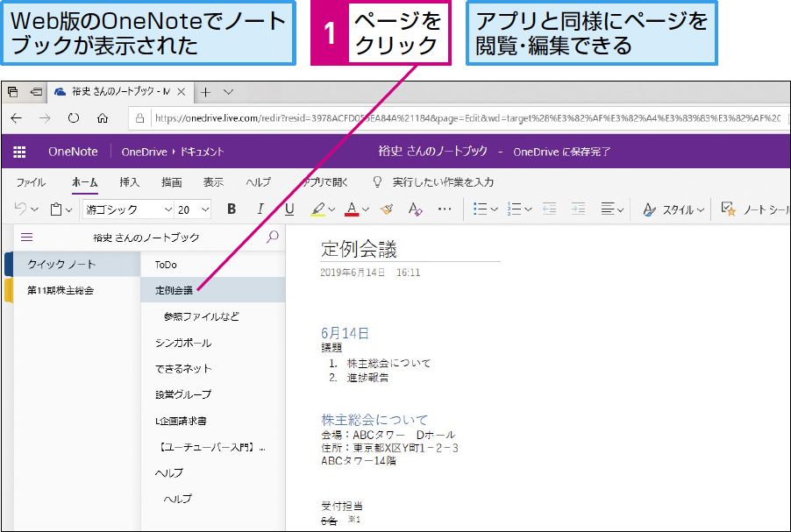791x532 pixels.
Task: Open the シンガポール page
Action: (213, 343)
